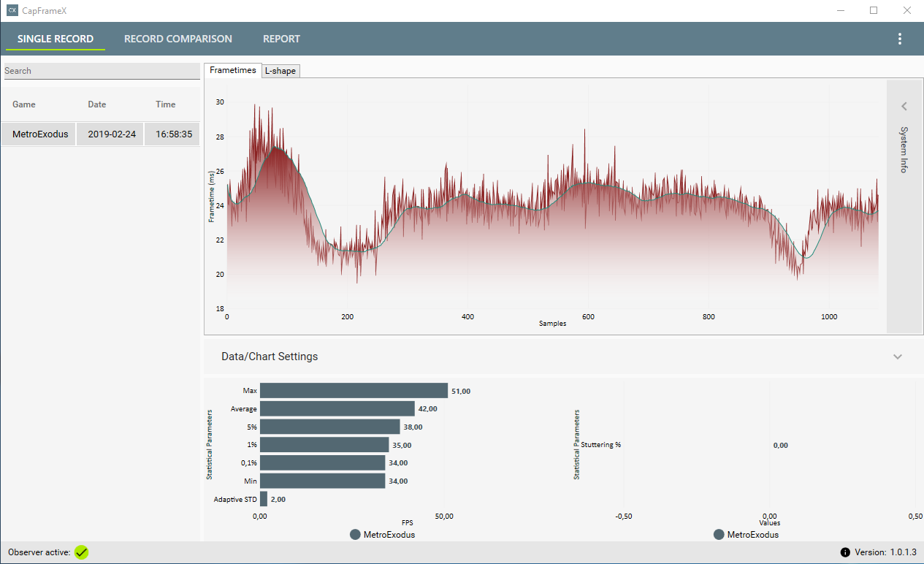Image resolution: width=924 pixels, height=564 pixels.
Task: Click the version info icon
Action: coord(845,552)
